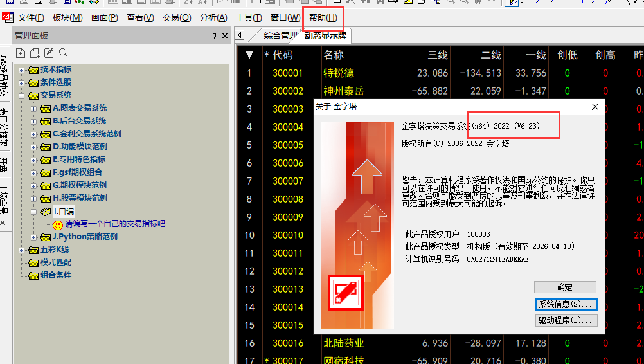Select stock row 300001 特锐德

tap(440, 73)
